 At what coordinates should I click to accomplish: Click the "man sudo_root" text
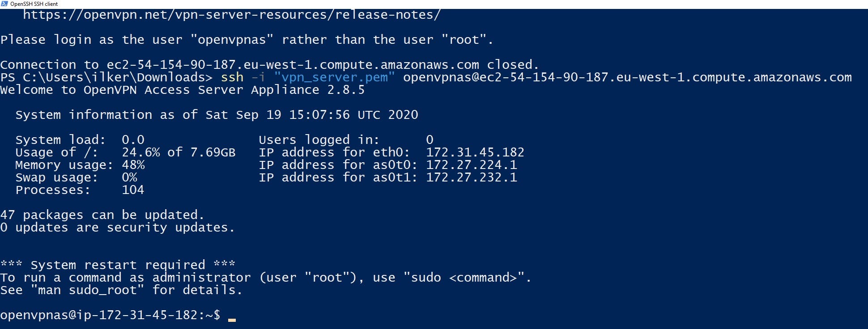[87, 290]
